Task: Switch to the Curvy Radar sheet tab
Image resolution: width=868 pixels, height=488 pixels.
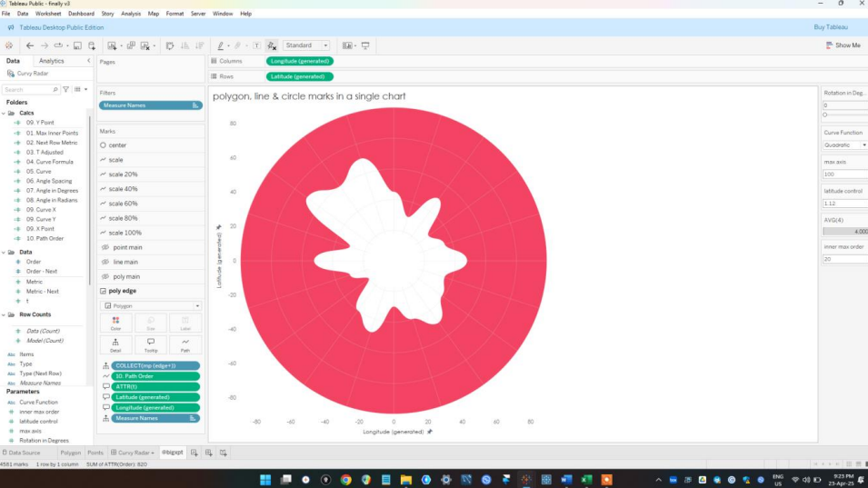Action: pos(135,452)
